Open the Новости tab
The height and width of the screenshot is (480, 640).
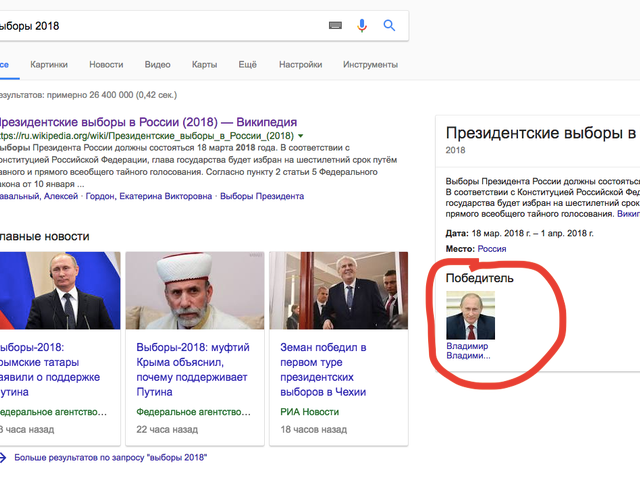coord(106,64)
